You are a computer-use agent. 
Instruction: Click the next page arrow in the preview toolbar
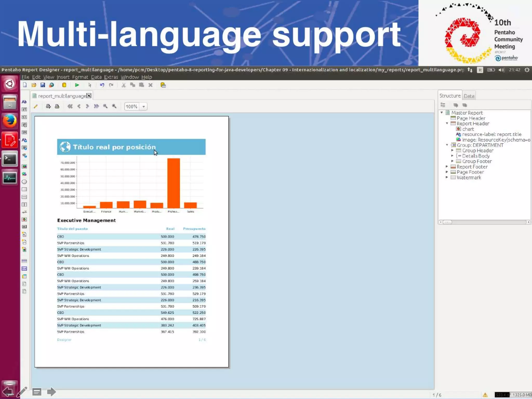tap(88, 106)
